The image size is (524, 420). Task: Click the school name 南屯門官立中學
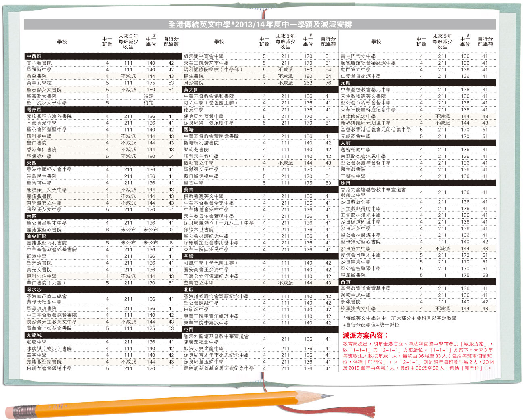[x=358, y=56]
